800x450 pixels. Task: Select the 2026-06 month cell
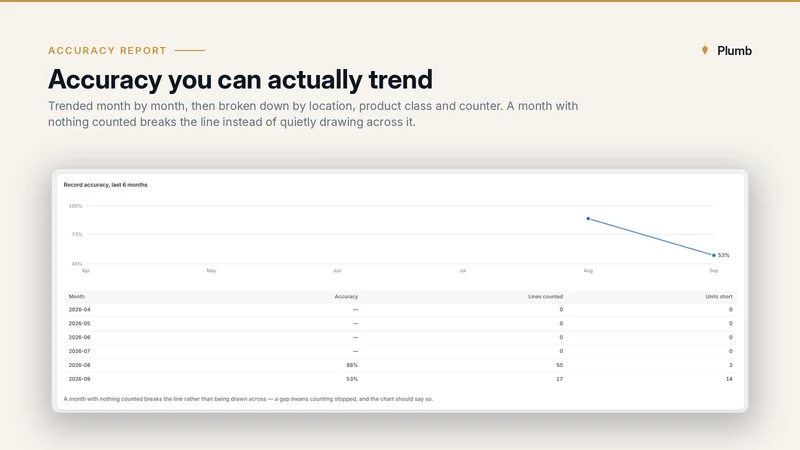[80, 337]
